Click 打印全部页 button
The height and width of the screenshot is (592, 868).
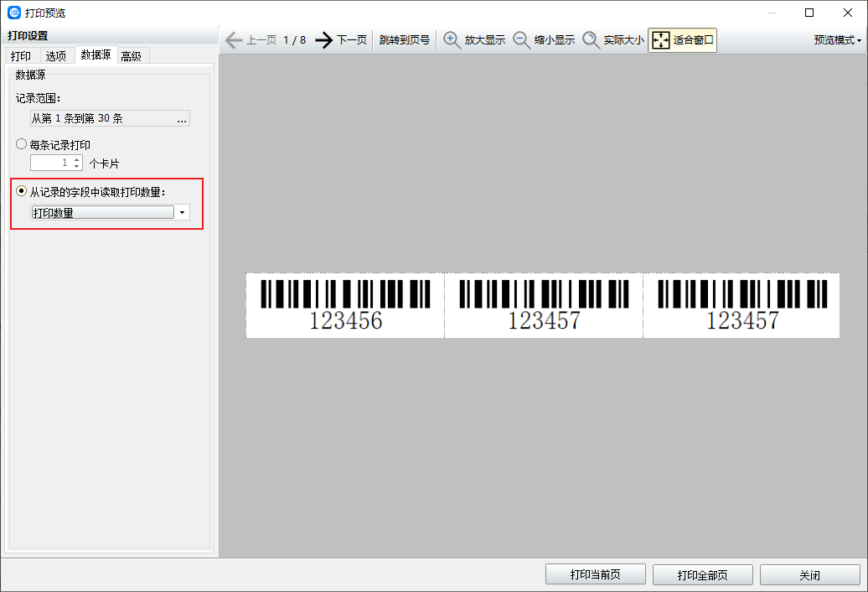point(702,574)
